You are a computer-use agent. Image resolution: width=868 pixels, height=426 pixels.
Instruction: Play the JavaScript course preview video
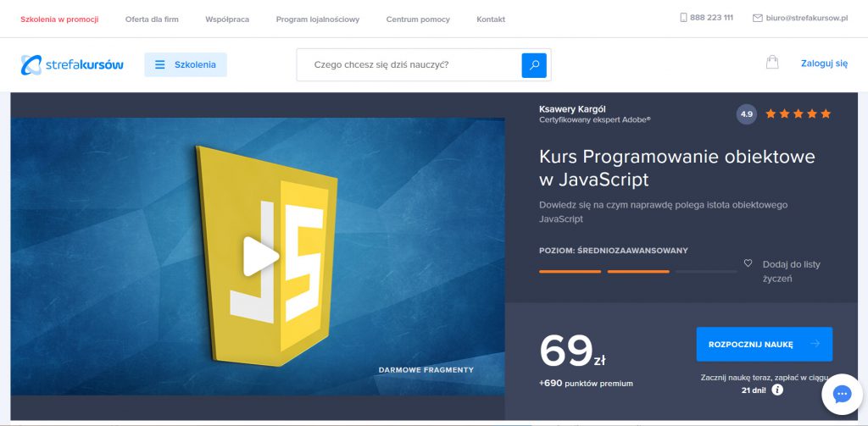pyautogui.click(x=259, y=256)
